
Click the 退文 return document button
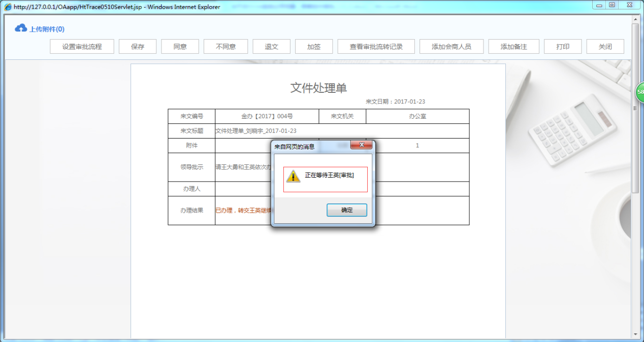coord(272,46)
